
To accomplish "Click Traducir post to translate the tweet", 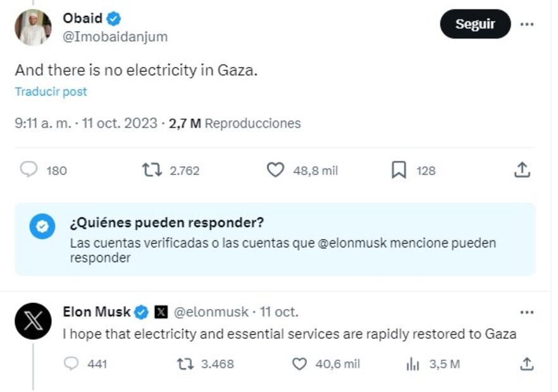I will [x=50, y=92].
